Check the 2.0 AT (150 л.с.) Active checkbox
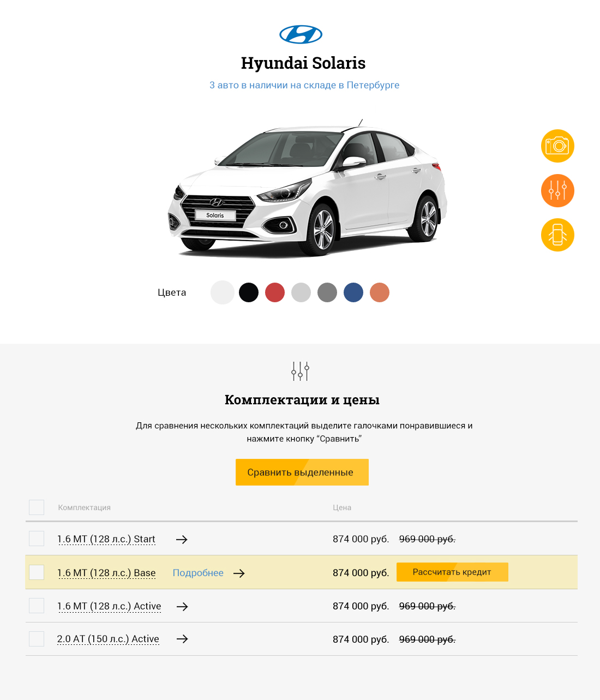Viewport: 600px width, 700px height. tap(37, 639)
